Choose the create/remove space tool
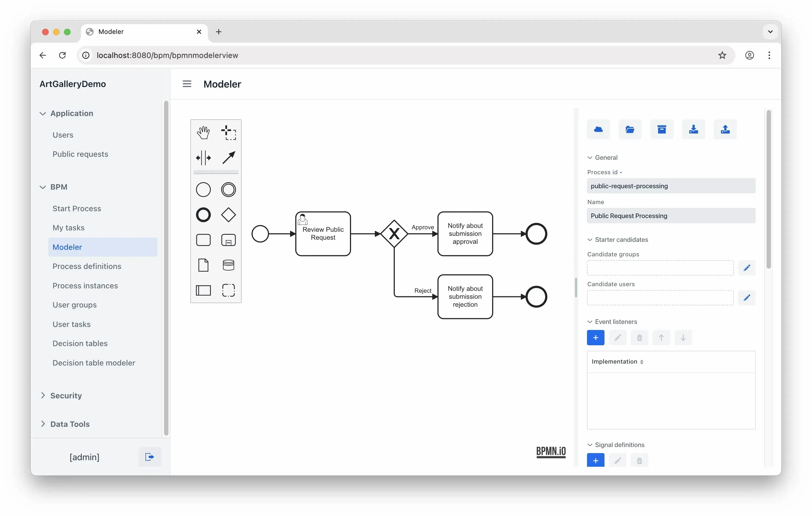 (203, 158)
